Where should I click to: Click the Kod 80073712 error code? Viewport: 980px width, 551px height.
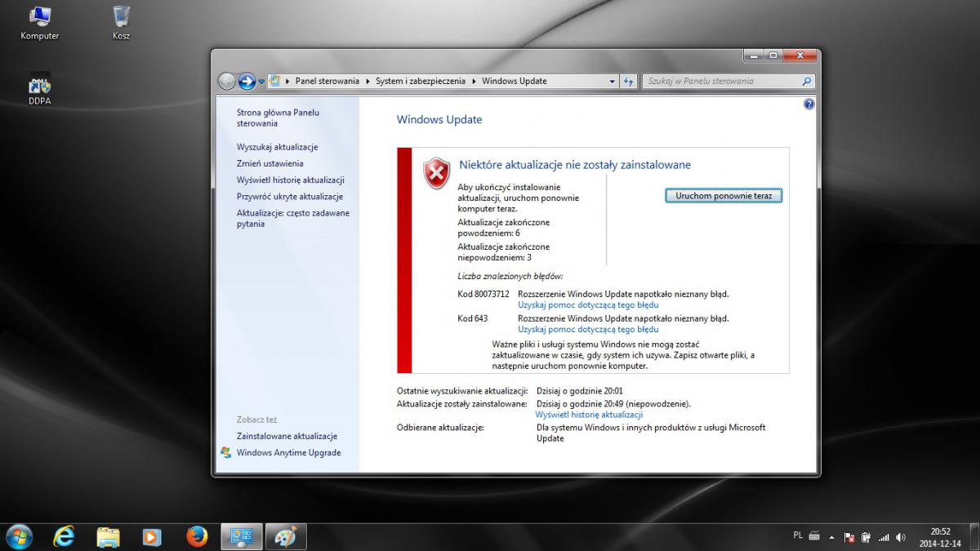coord(483,294)
